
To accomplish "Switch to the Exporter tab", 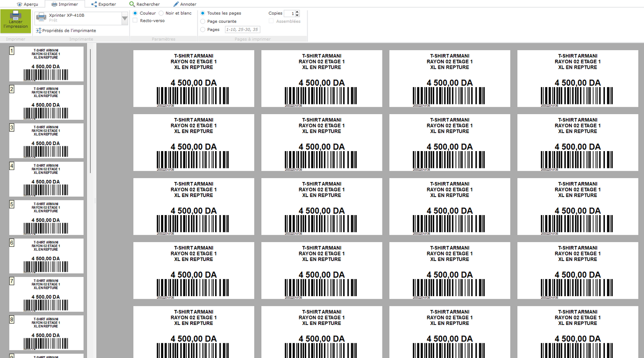I will pos(103,4).
